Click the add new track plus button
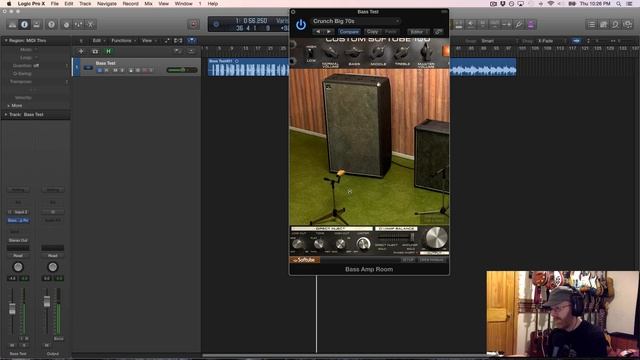 (81, 51)
